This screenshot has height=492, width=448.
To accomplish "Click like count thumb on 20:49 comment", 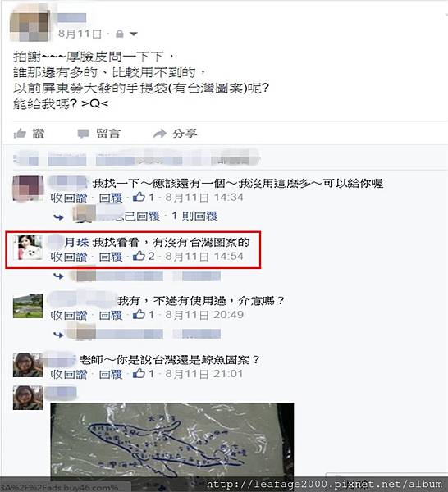I will 139,314.
